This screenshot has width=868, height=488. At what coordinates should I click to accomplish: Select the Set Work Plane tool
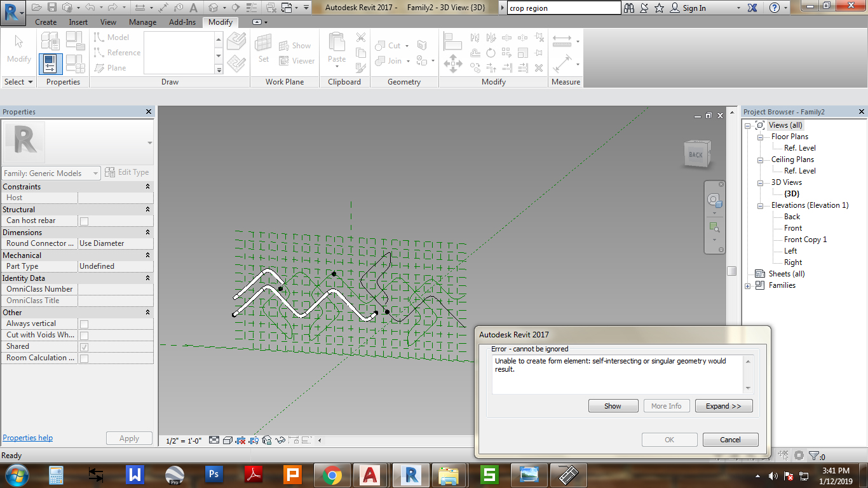tap(263, 51)
